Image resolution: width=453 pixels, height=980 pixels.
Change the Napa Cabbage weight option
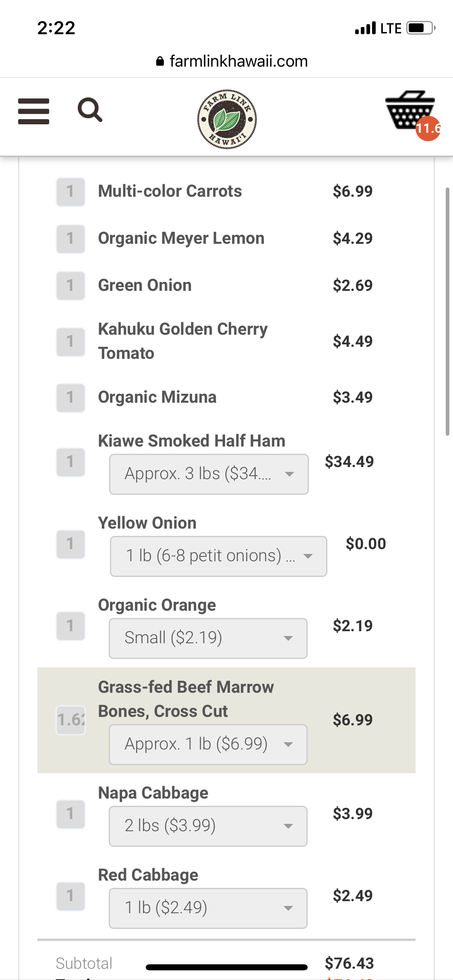(x=208, y=826)
